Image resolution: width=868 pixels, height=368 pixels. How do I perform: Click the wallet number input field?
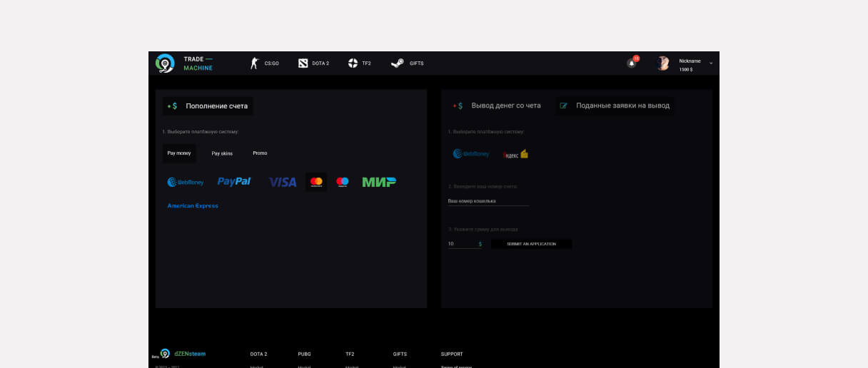(x=488, y=201)
